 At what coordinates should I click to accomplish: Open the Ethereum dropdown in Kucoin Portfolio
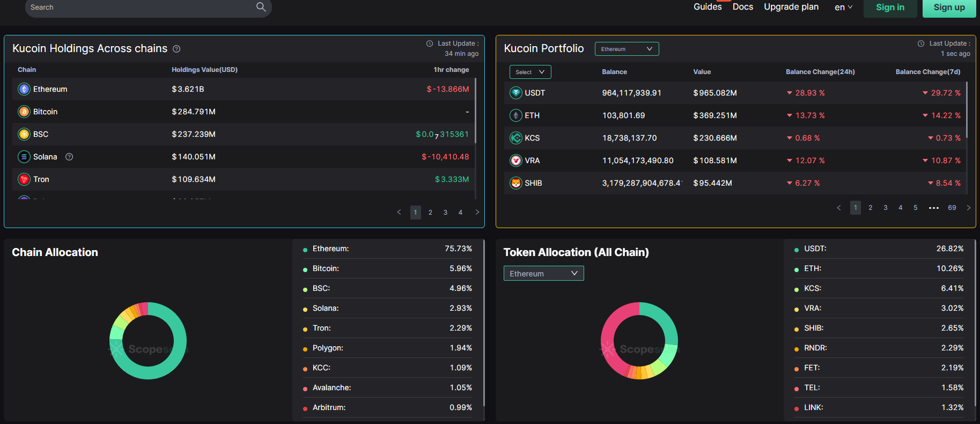[x=627, y=49]
